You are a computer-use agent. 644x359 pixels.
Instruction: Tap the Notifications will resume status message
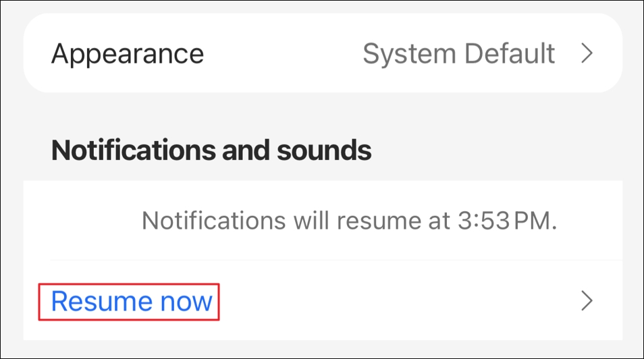pyautogui.click(x=349, y=221)
